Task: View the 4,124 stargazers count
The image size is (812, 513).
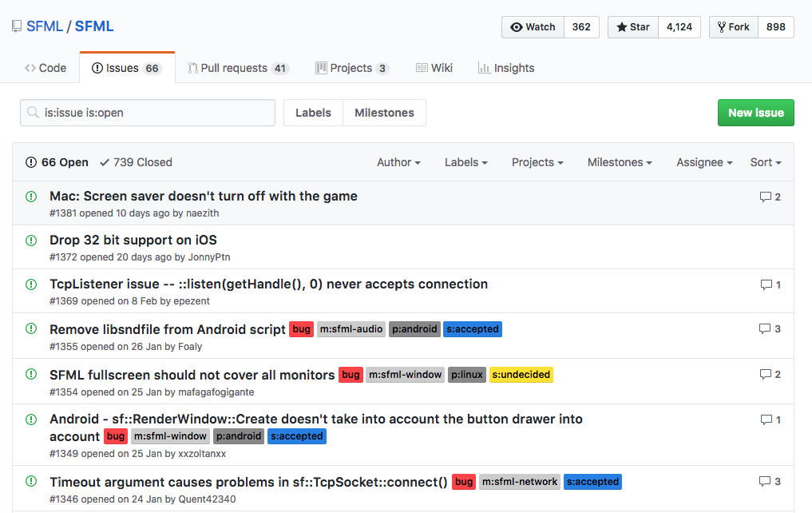Action: [x=679, y=27]
